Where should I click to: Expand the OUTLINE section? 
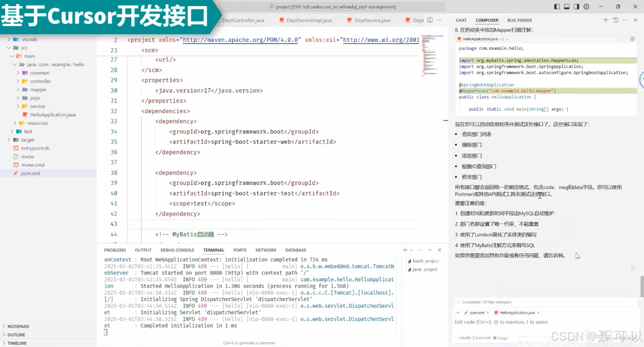[x=16, y=335]
